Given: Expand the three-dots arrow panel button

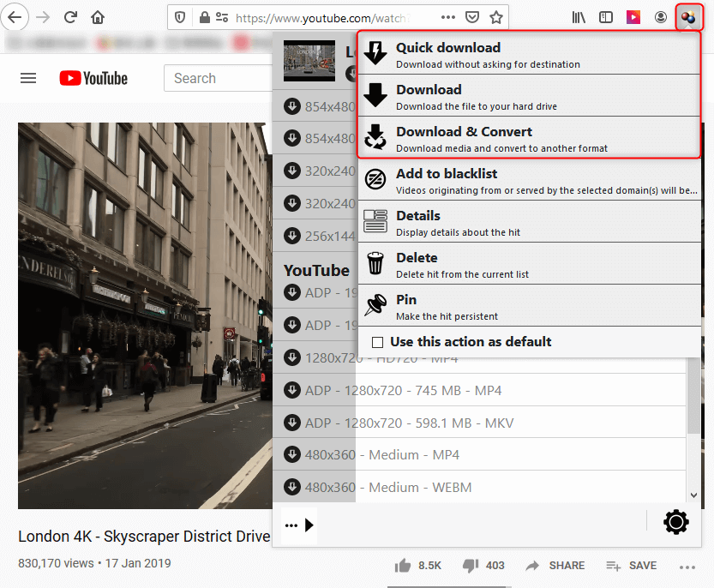Looking at the screenshot, I should point(299,525).
